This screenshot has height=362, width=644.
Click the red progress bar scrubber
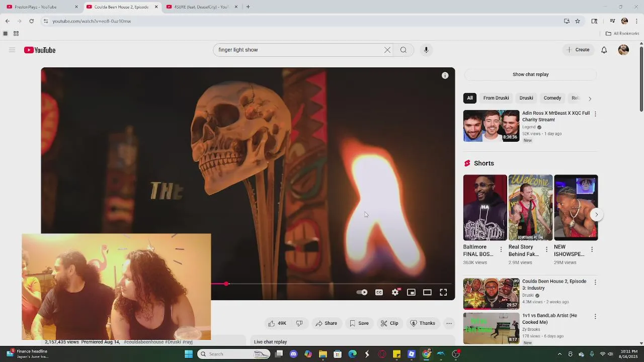click(226, 284)
